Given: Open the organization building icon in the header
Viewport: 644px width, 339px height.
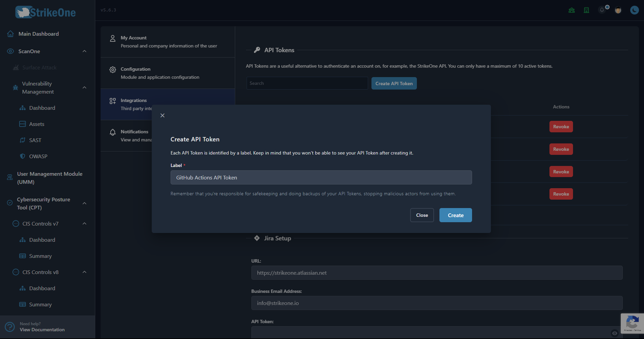Looking at the screenshot, I should click(586, 10).
